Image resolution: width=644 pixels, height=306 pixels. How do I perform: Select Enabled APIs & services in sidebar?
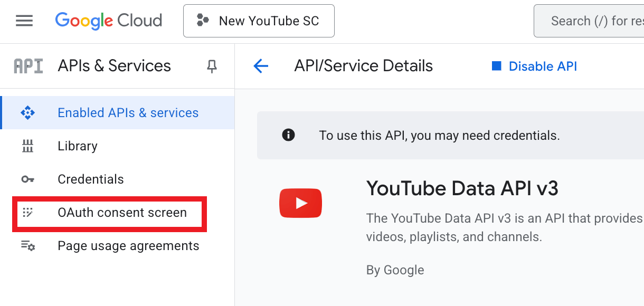[x=128, y=113]
